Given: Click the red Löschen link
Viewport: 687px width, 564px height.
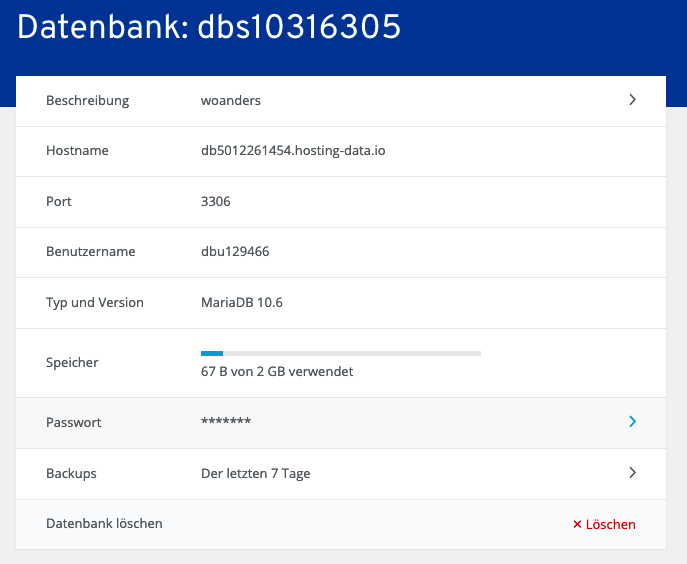Looking at the screenshot, I should (x=610, y=524).
